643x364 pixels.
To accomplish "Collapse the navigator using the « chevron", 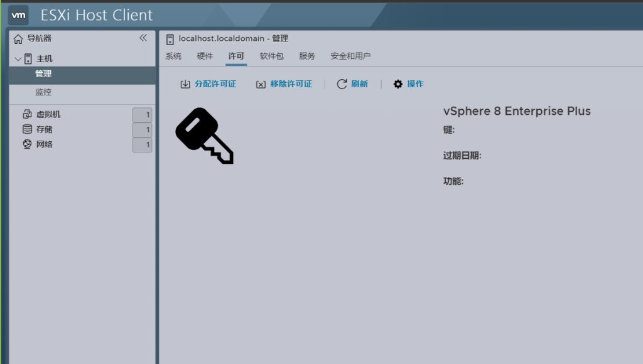I will [143, 38].
